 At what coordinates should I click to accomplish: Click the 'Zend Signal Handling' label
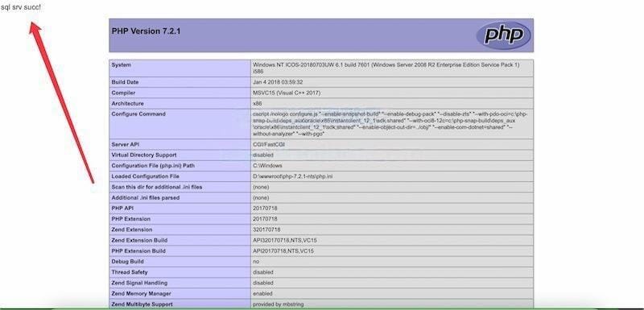(x=139, y=283)
